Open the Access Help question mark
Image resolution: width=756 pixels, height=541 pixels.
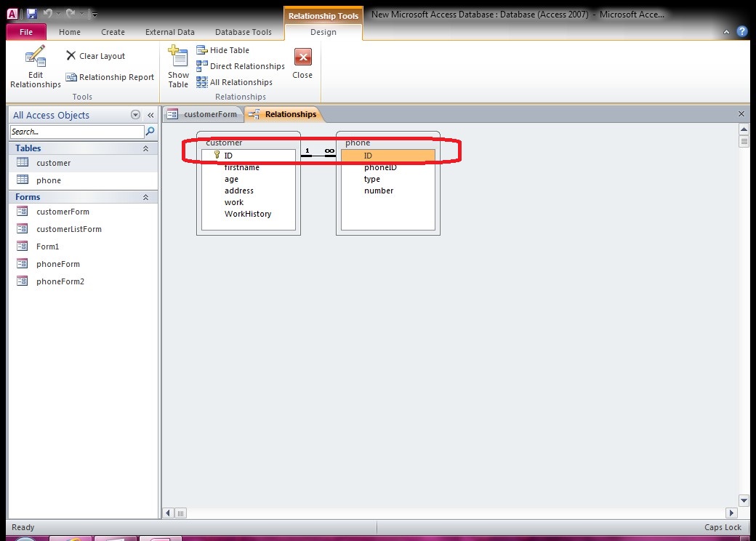click(742, 32)
